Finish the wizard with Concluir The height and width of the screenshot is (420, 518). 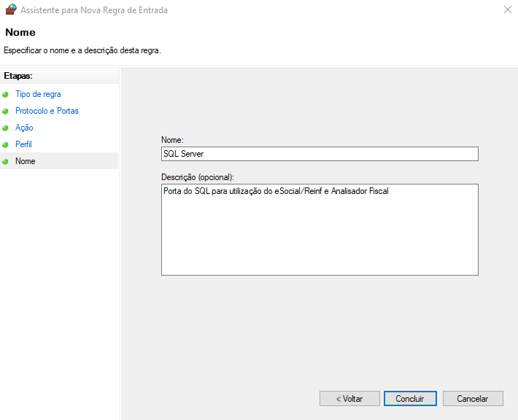pos(410,399)
